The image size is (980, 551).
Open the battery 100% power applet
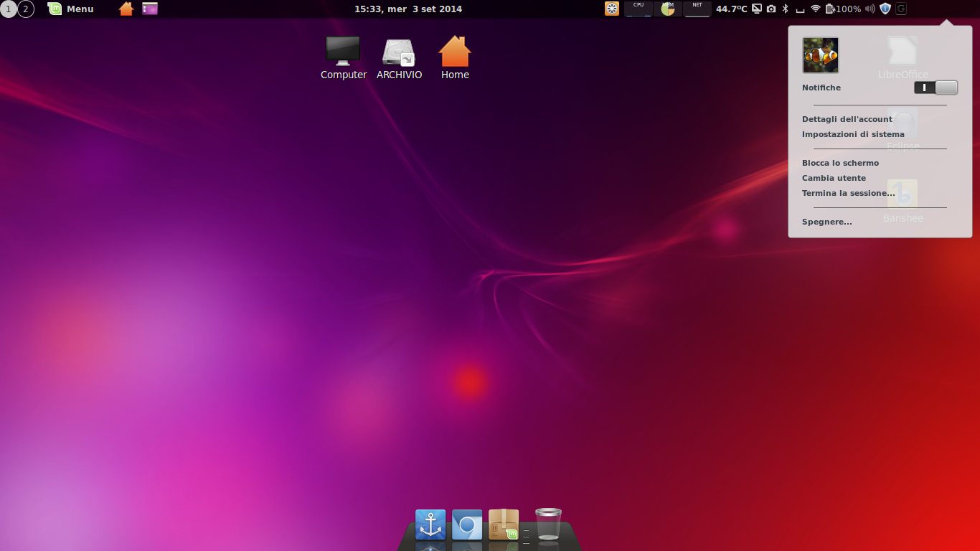(844, 9)
